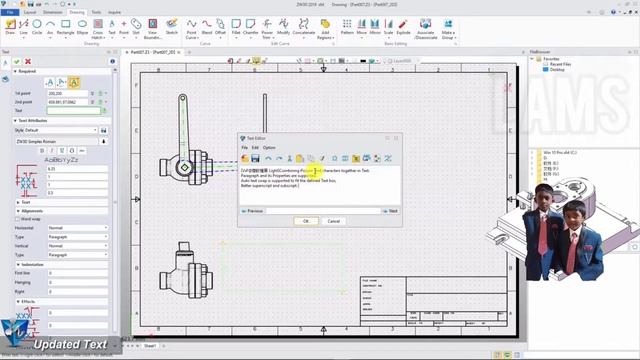
Task: Choose the Cross Hatch tool
Action: tap(98, 29)
